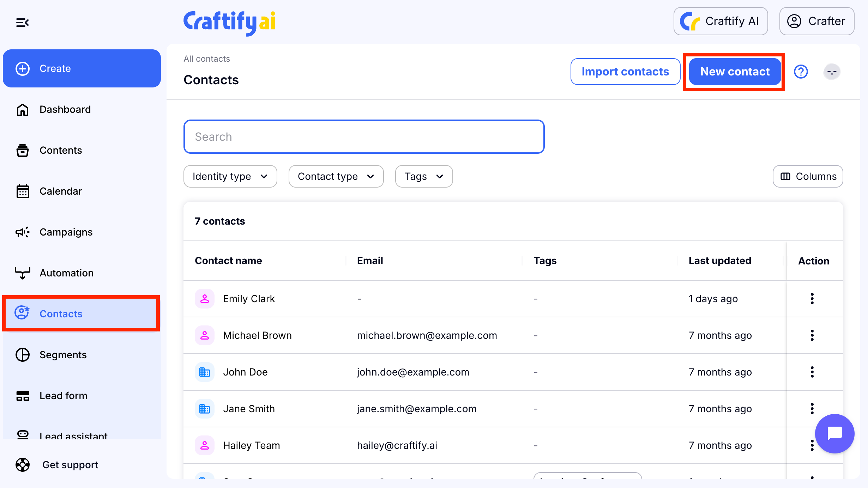
Task: Open the Columns settings button
Action: click(x=808, y=176)
